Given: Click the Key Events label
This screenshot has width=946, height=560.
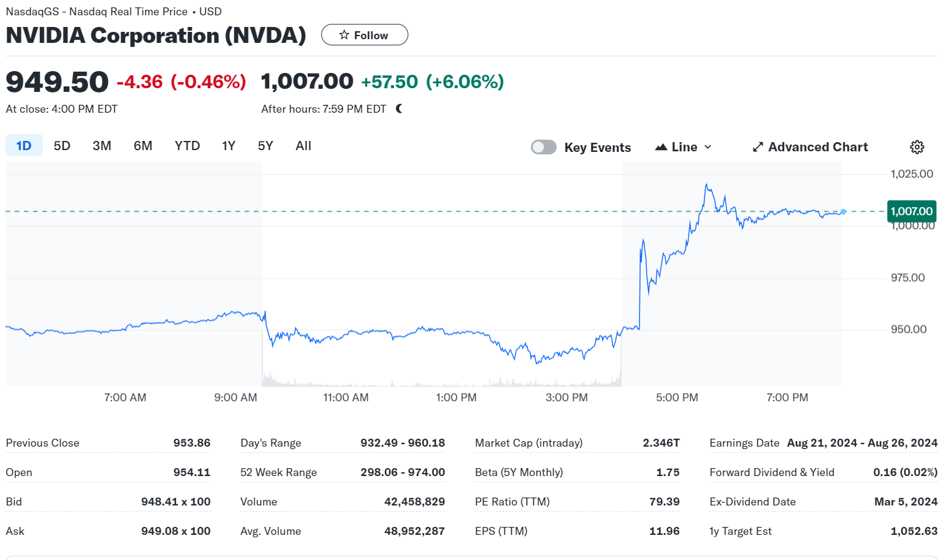Looking at the screenshot, I should pos(598,148).
